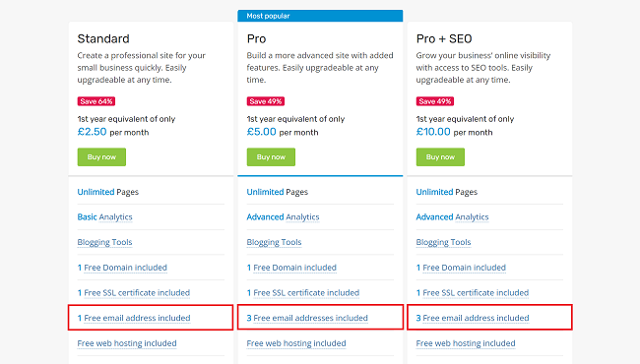Screen dimensions: 640x364
Task: Open Basic Analytics link in Standard plan
Action: [105, 216]
